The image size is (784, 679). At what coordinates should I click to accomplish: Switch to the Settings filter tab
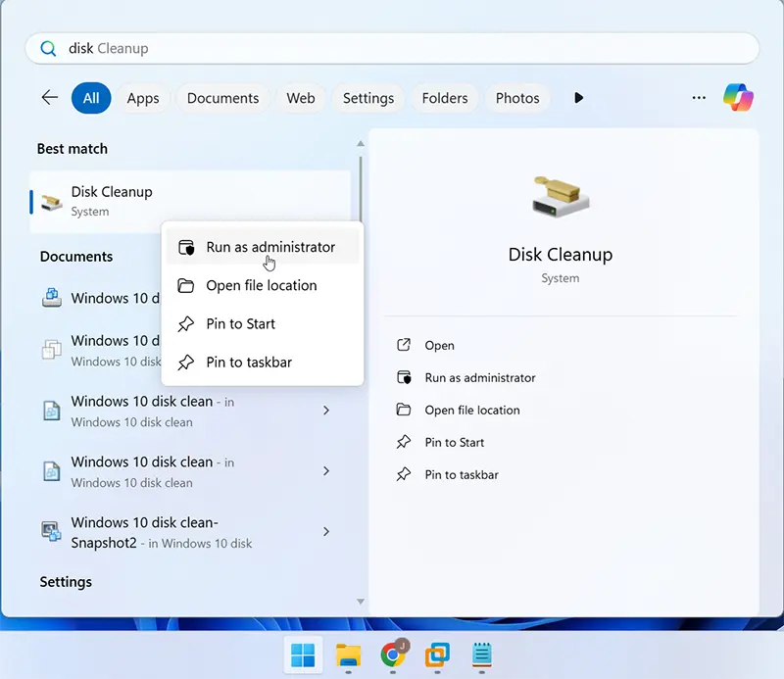coord(368,98)
